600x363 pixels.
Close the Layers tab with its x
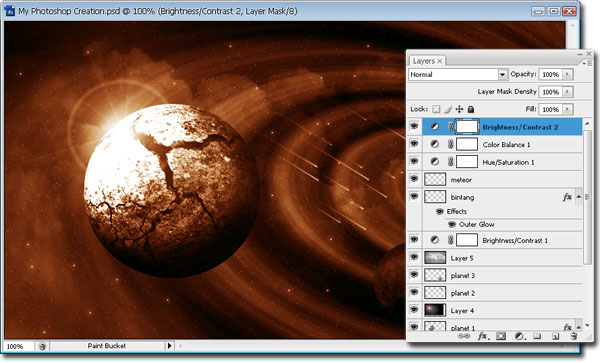coord(440,61)
